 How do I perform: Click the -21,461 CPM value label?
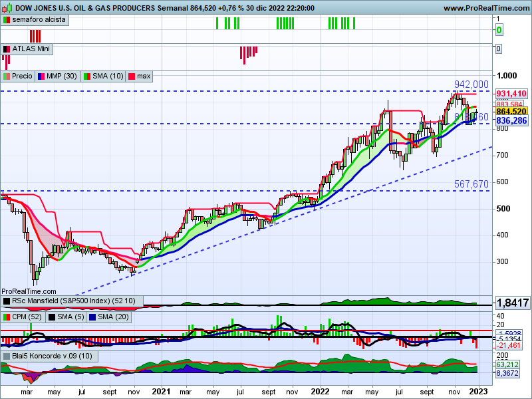tap(508, 346)
